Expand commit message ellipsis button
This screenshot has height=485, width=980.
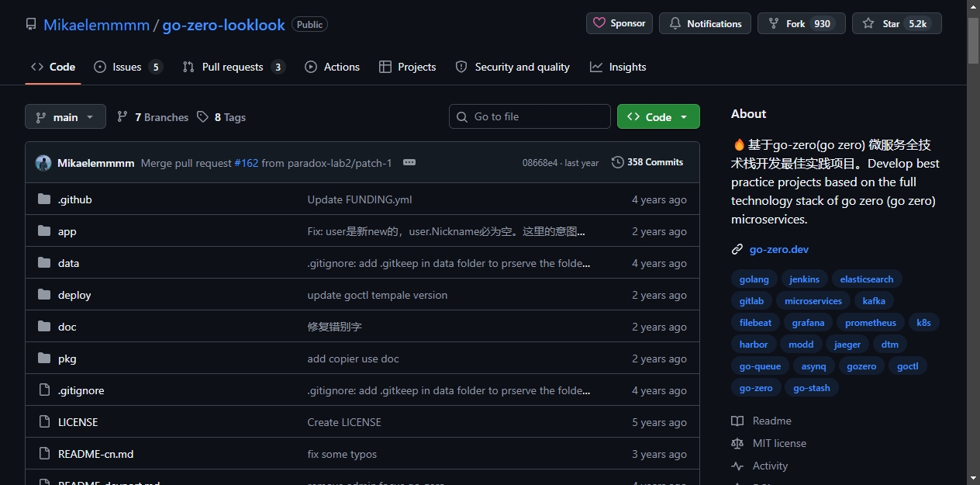pos(409,162)
